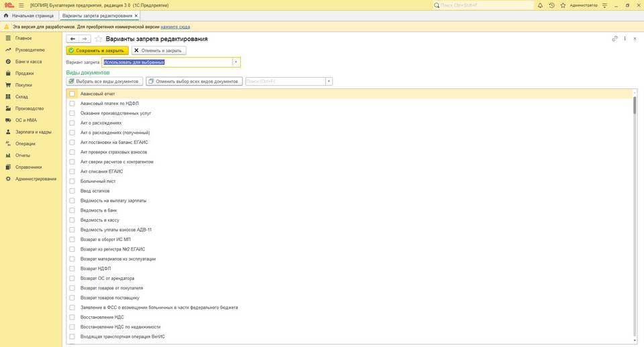644x347 pixels.
Task: Check Акт о расхождениях checkbox
Action: [x=72, y=123]
